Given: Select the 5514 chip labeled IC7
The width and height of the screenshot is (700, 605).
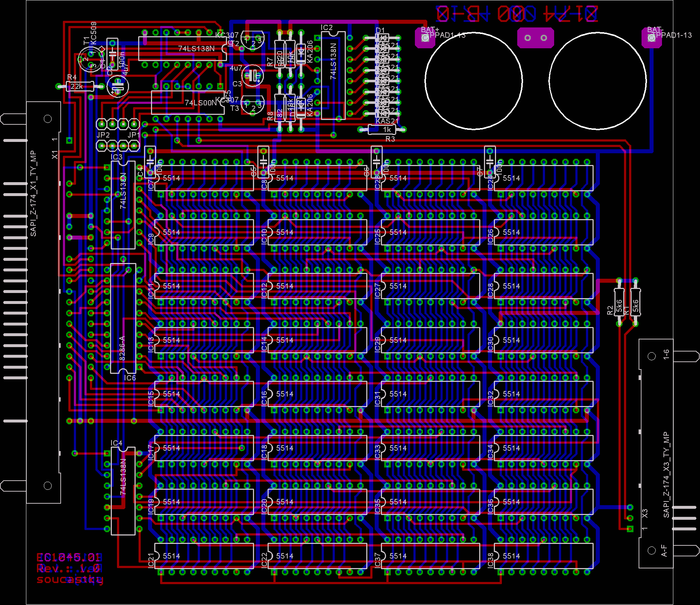Looking at the screenshot, I should [x=204, y=178].
